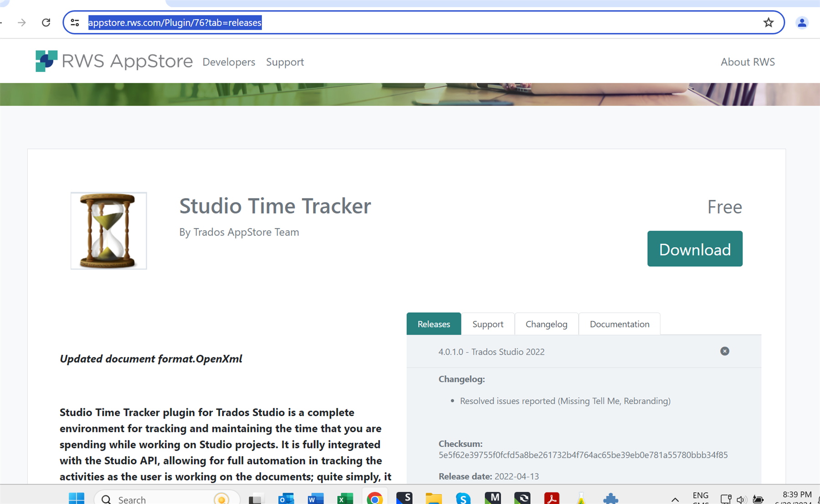This screenshot has height=504, width=820.
Task: Open site information icon in address bar
Action: [75, 22]
